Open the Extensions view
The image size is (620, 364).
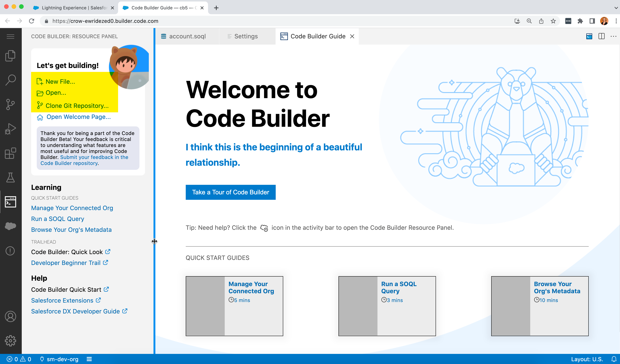click(10, 153)
